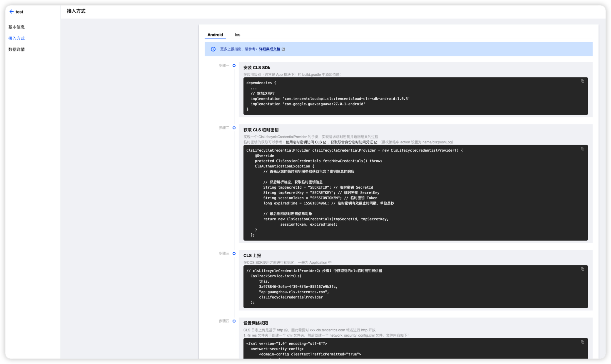
Task: Open the 详细集成文档 link
Action: pyautogui.click(x=269, y=49)
